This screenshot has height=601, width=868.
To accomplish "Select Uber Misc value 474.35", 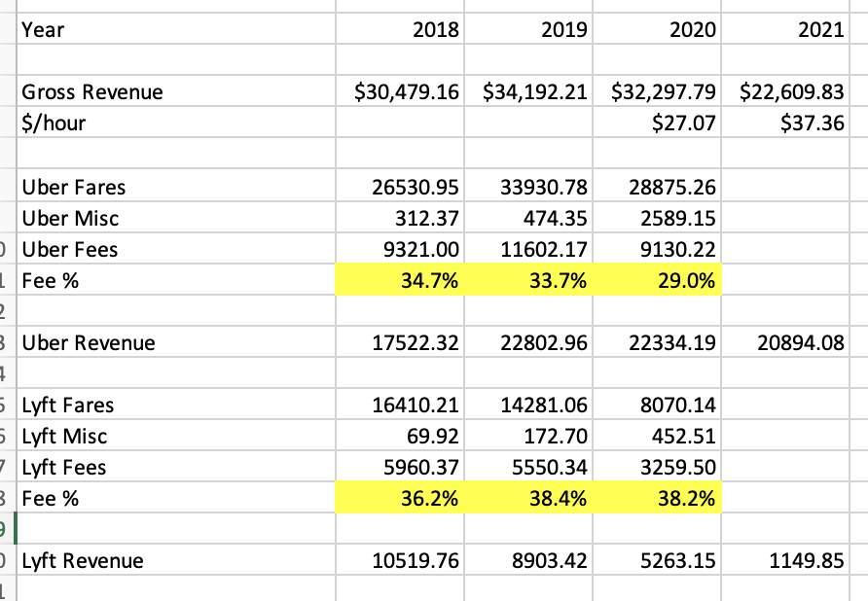I will coord(528,218).
